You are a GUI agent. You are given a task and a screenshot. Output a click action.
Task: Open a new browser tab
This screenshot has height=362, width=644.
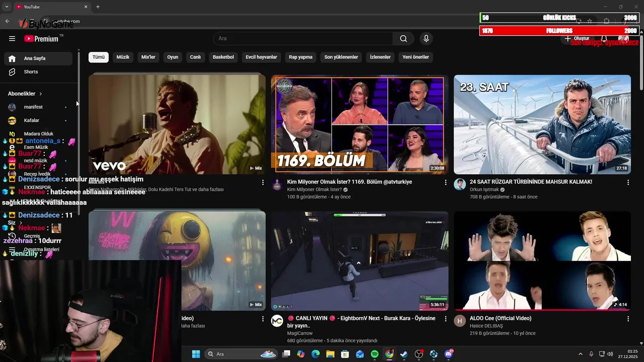[x=98, y=7]
